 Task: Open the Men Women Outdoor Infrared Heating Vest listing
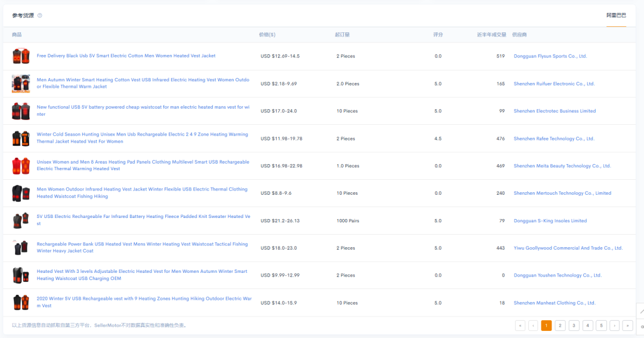142,193
